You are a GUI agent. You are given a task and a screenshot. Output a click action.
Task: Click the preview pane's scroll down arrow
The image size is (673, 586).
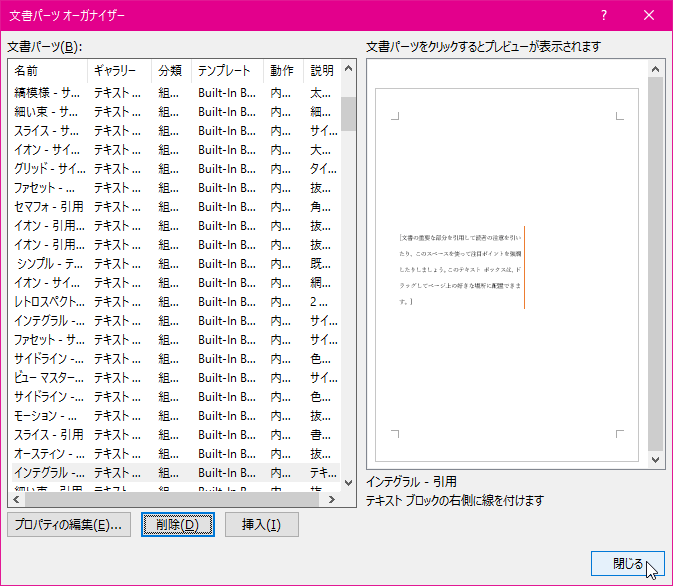click(655, 460)
